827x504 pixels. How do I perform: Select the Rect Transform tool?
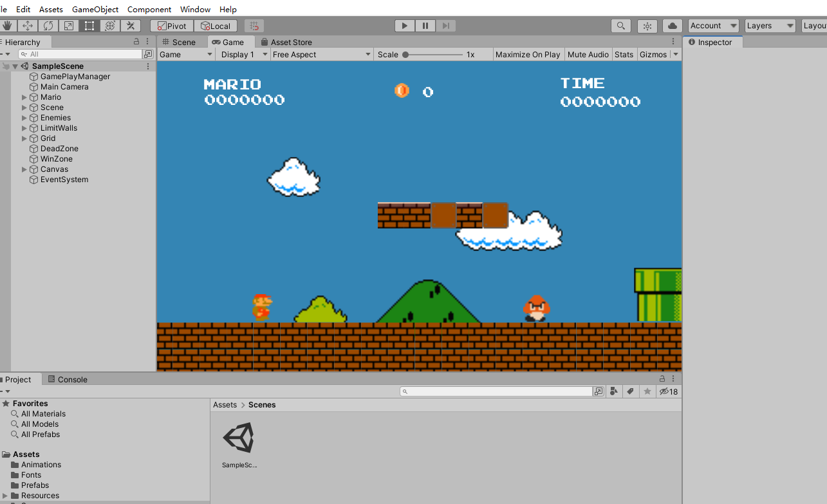89,26
